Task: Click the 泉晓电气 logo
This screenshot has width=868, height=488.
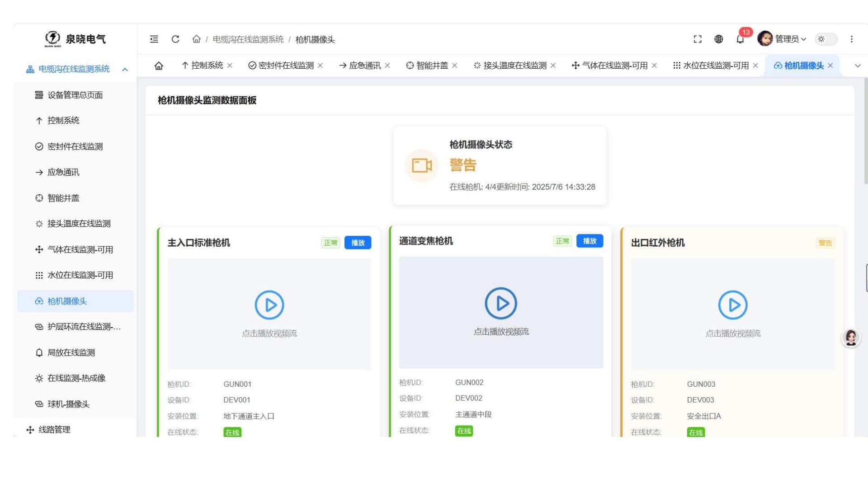Action: tap(75, 39)
